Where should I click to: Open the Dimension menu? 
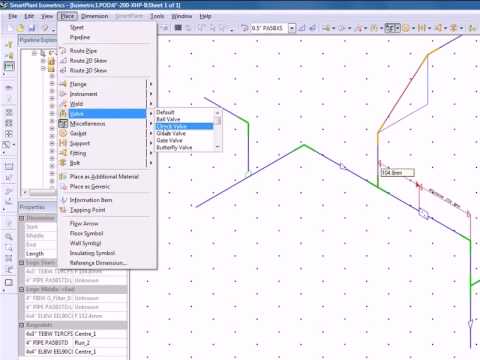coord(95,16)
